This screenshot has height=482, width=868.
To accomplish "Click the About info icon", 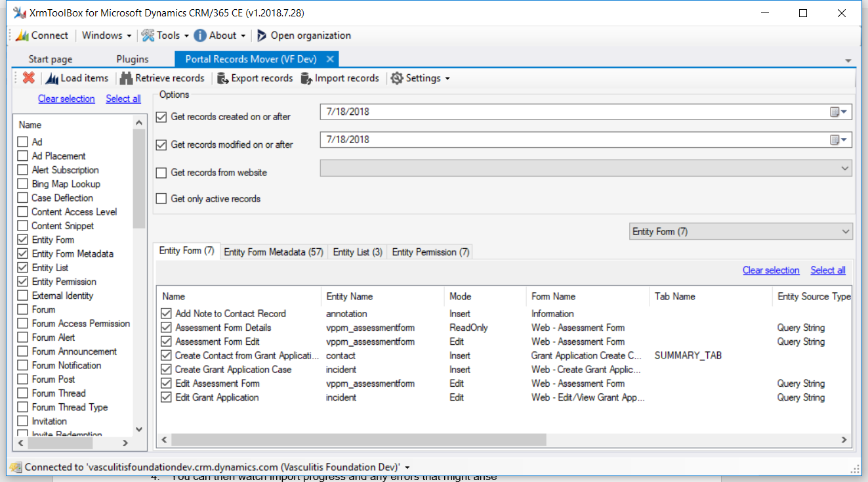I will pos(199,35).
